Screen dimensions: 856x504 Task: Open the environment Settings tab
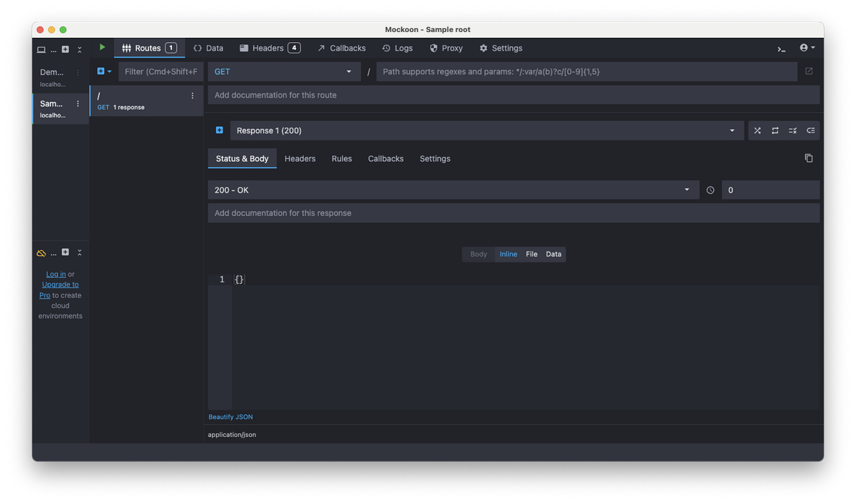[501, 48]
